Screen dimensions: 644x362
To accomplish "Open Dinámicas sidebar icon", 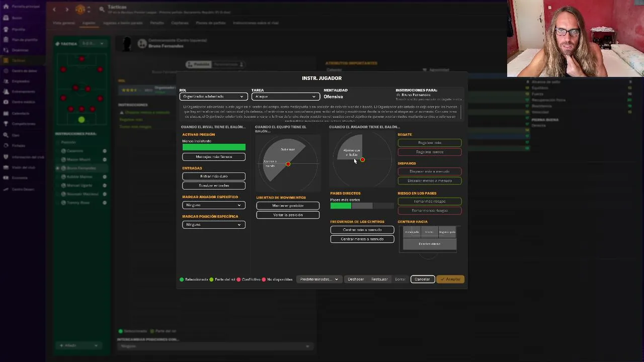I will (6, 50).
